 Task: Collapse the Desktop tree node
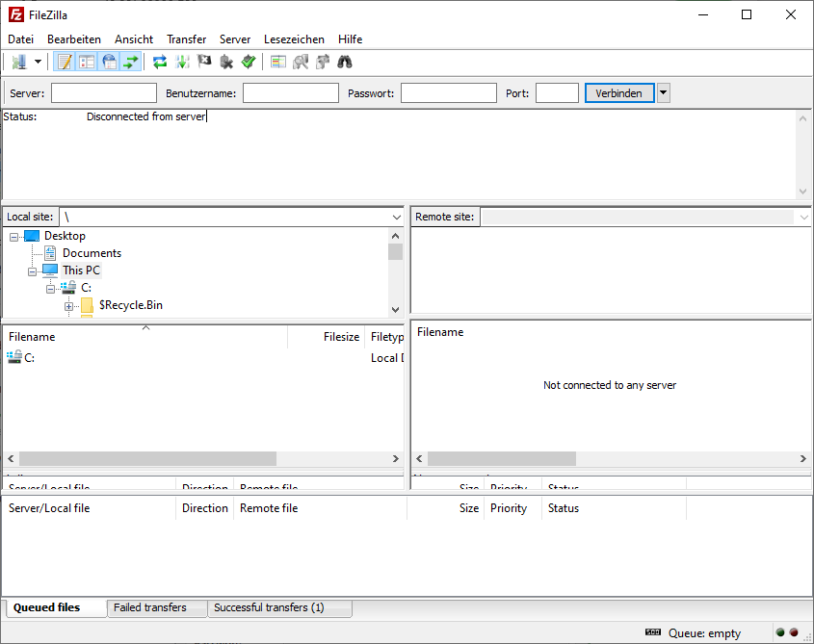14,237
